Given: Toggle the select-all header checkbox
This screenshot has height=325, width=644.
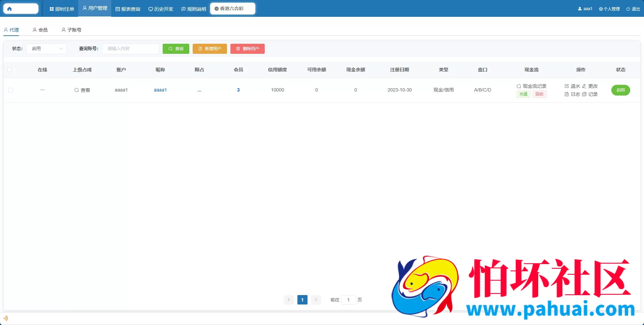Looking at the screenshot, I should coord(9,70).
